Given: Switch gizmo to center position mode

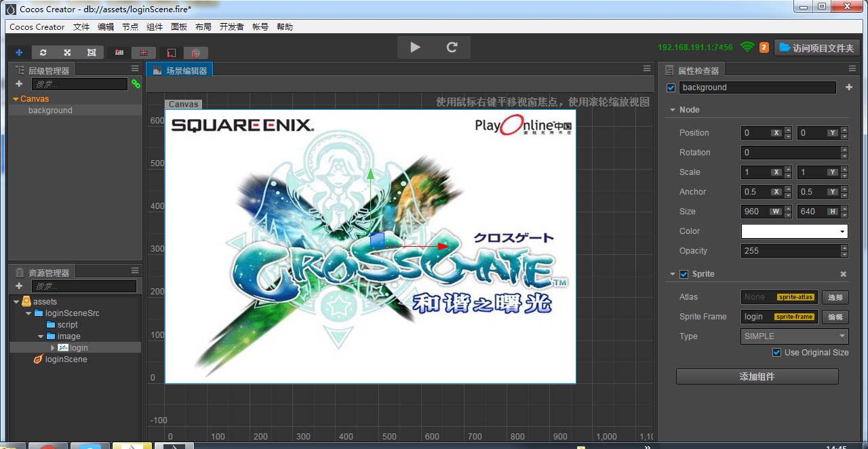Looking at the screenshot, I should [144, 52].
